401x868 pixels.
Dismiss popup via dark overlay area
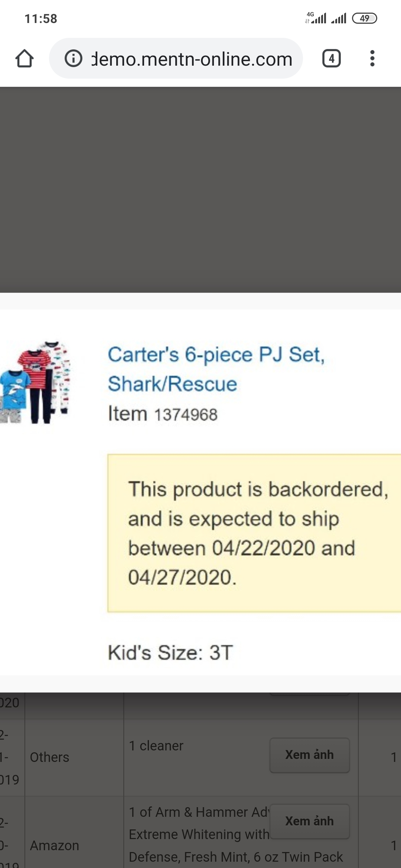tap(200, 189)
